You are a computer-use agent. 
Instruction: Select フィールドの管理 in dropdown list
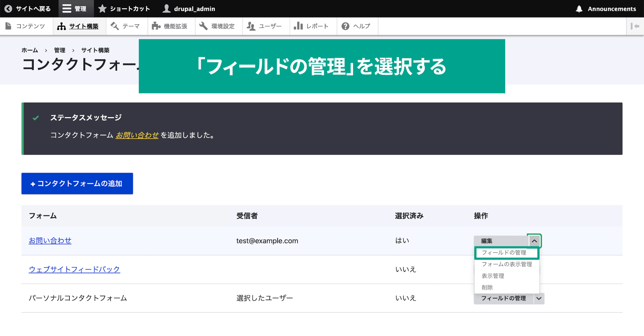[507, 253]
